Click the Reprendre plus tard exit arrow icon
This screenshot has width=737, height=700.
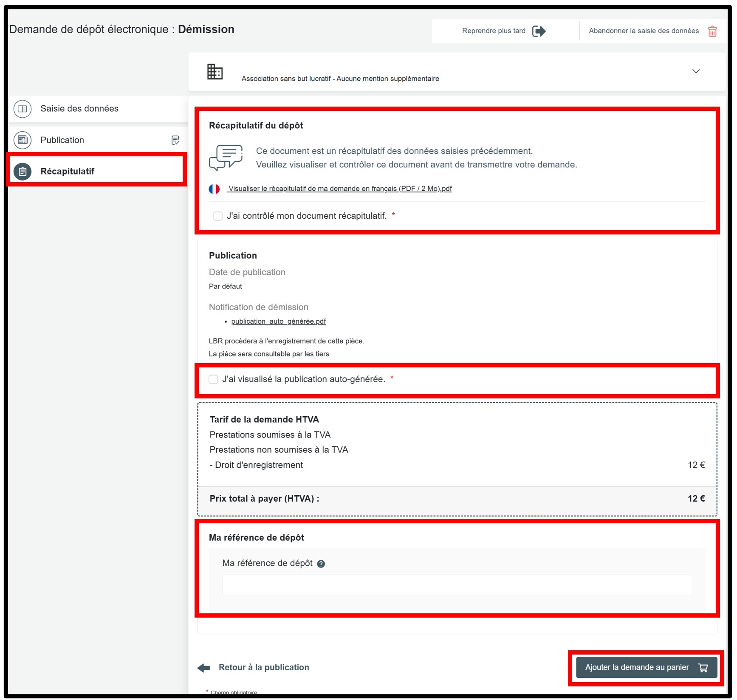pyautogui.click(x=539, y=31)
